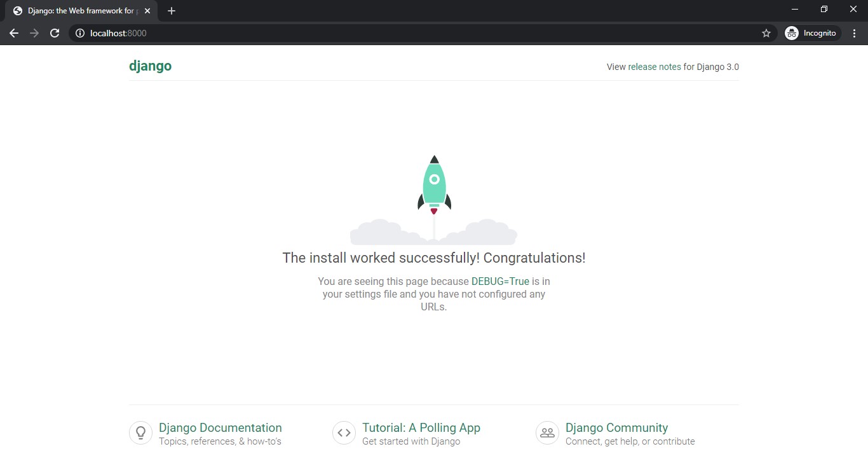Viewport: 868px width, 463px height.
Task: Click the django logo heading
Action: click(x=150, y=66)
